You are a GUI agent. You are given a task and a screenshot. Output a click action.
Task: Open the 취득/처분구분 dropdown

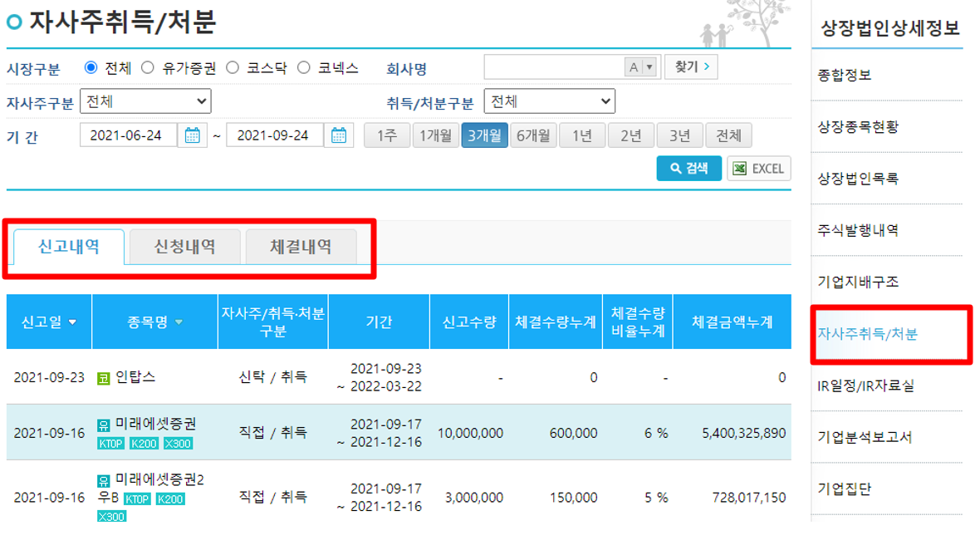pos(549,101)
